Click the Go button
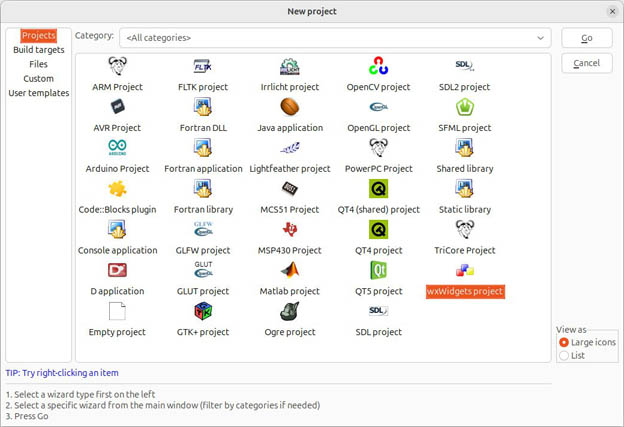624x427 pixels. click(x=587, y=38)
